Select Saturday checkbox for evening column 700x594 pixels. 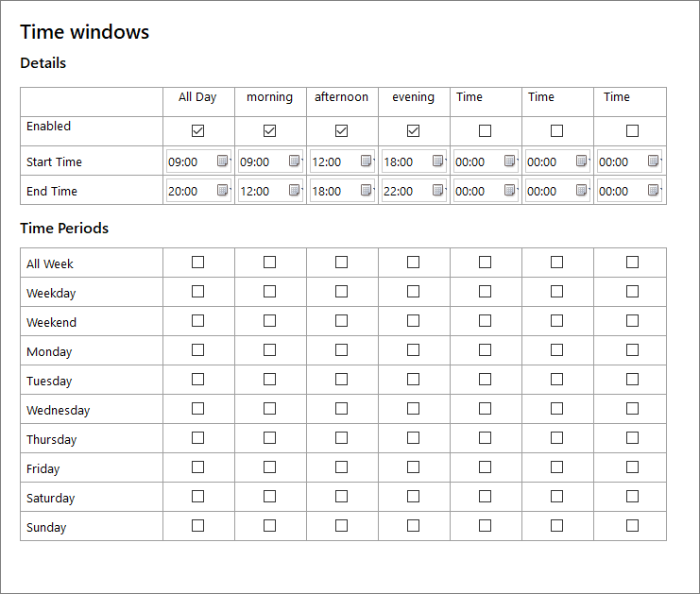coord(414,497)
